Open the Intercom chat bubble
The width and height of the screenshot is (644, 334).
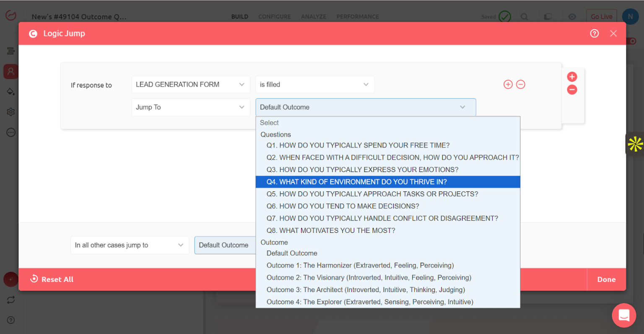tap(623, 315)
